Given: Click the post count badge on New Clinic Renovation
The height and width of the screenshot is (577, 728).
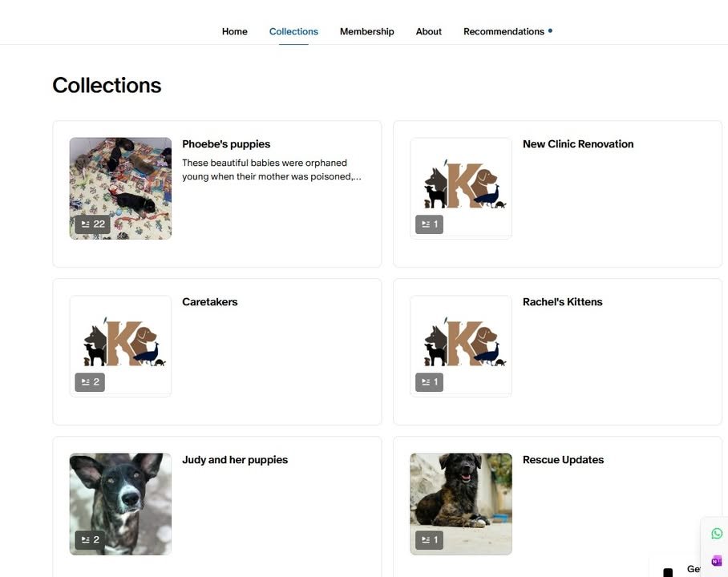Looking at the screenshot, I should click(x=430, y=224).
